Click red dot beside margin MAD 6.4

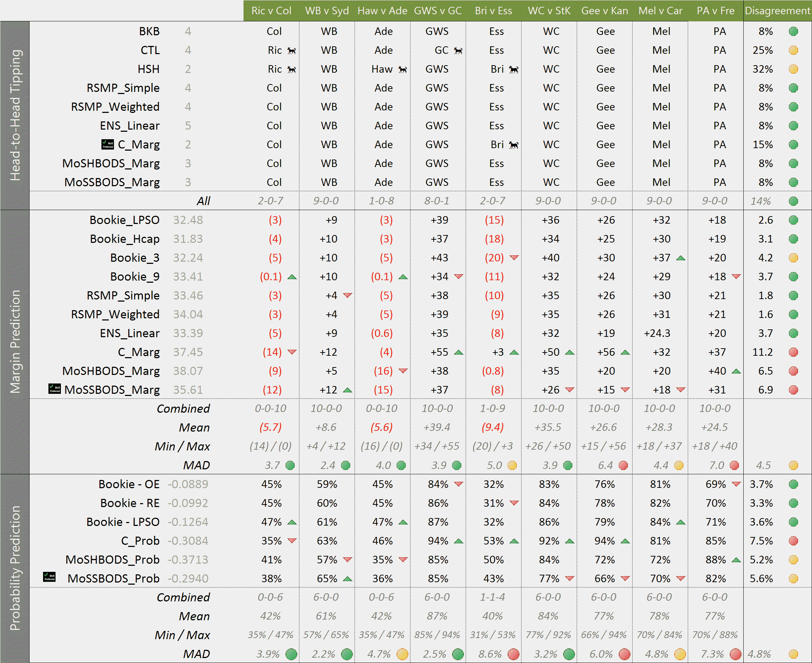tap(623, 465)
